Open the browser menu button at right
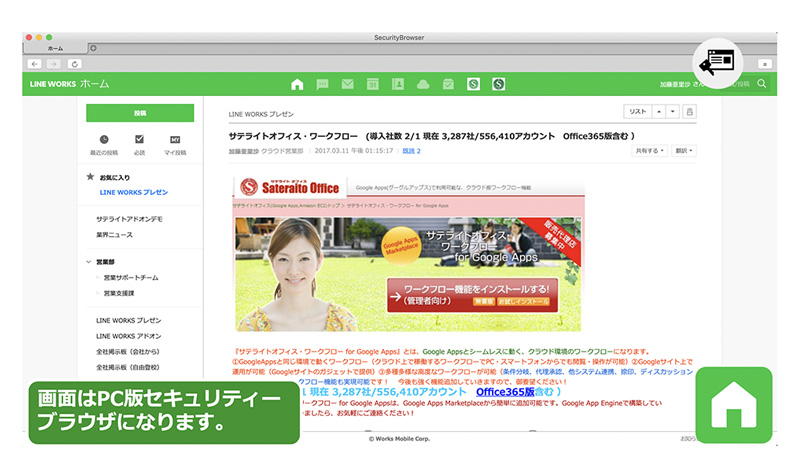 click(764, 64)
